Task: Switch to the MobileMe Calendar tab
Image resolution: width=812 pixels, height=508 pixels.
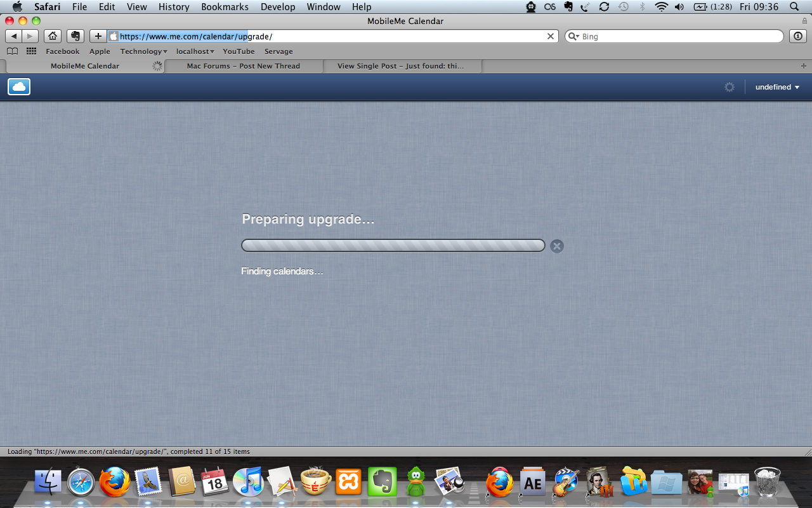Action: [85, 66]
